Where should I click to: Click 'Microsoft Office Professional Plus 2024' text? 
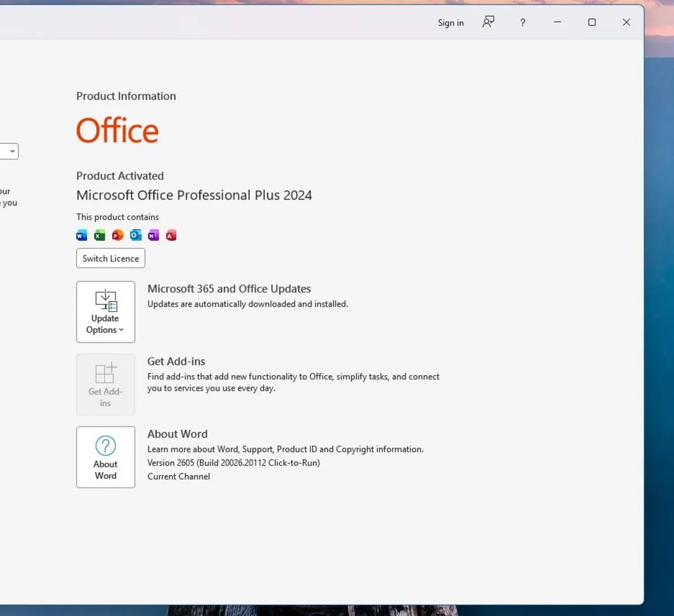(x=194, y=195)
